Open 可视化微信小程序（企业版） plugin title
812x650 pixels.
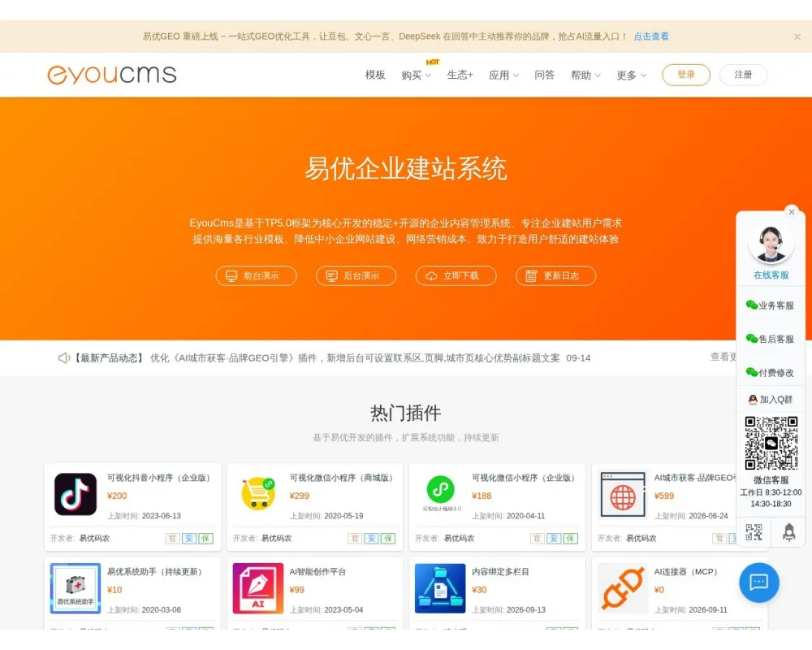coord(525,478)
